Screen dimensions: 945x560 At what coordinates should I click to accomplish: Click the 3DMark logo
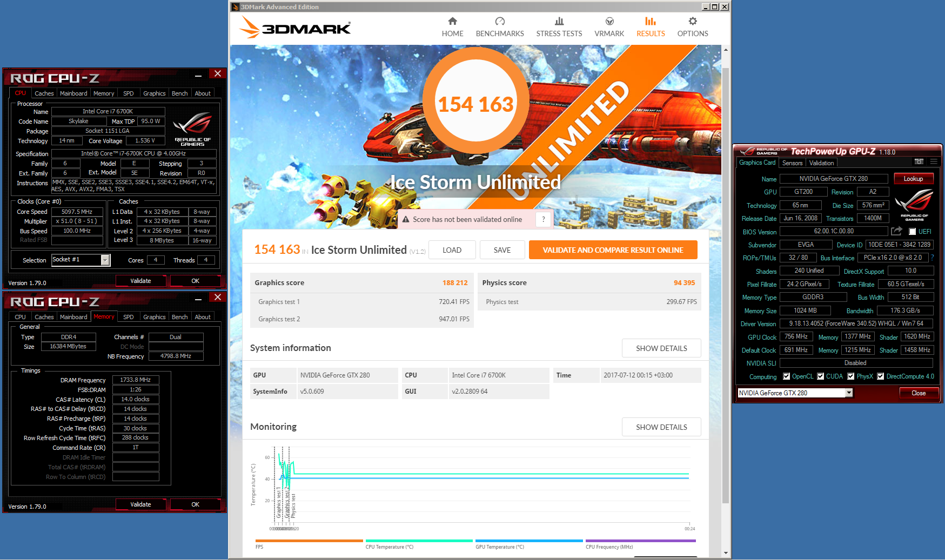click(296, 28)
